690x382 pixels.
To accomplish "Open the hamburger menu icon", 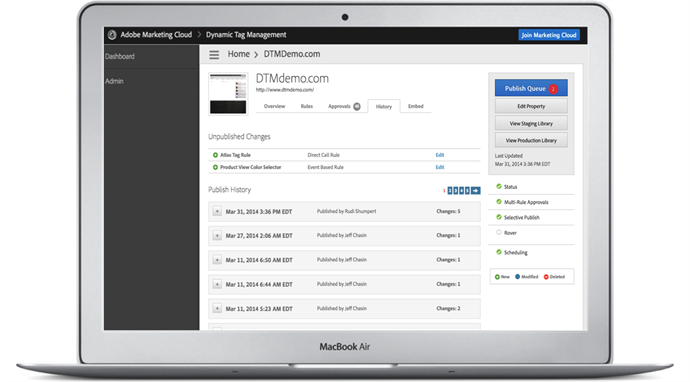I will (214, 55).
